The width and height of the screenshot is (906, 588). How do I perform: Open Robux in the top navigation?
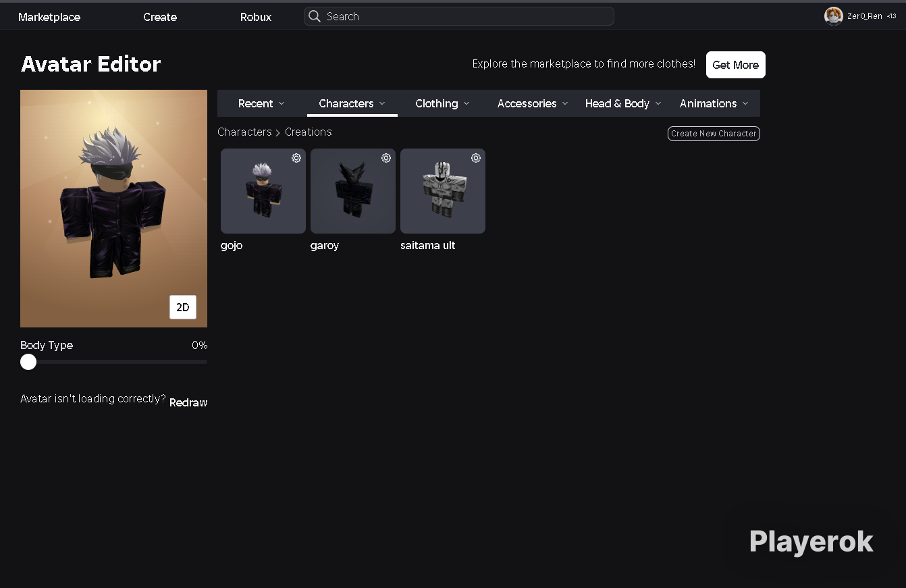[256, 17]
